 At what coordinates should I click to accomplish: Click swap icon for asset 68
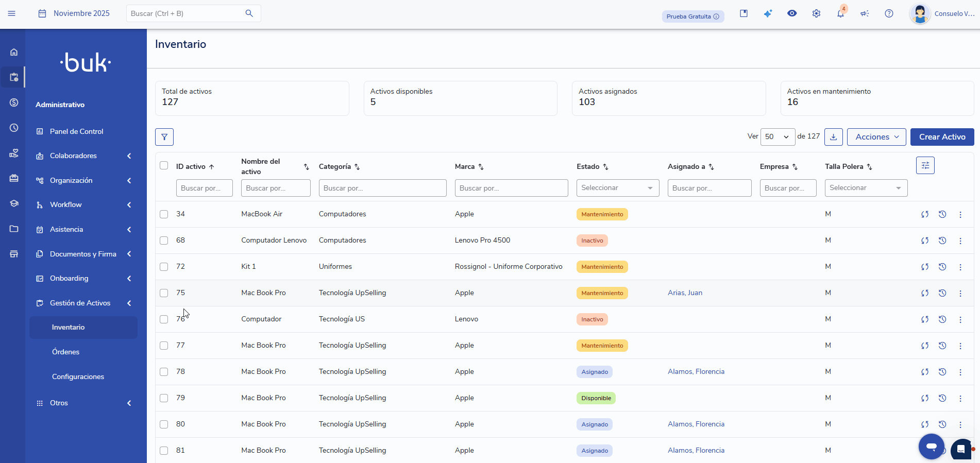[924, 241]
